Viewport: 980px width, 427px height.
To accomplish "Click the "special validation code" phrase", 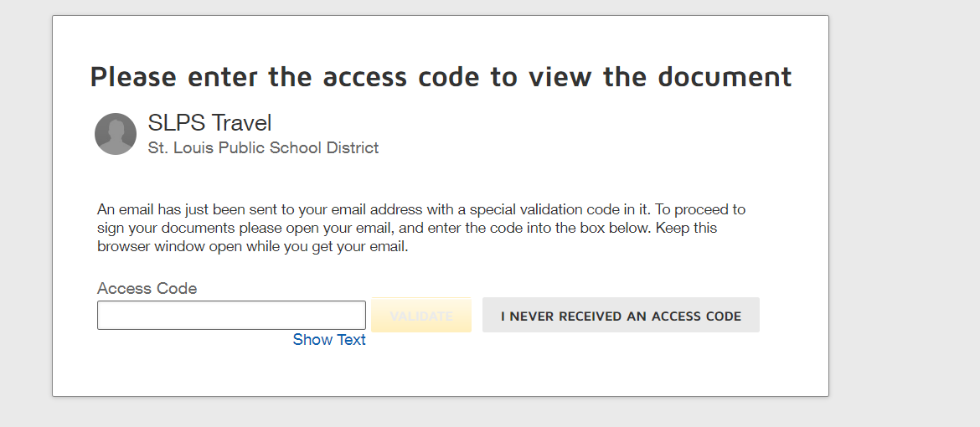I will [531, 209].
